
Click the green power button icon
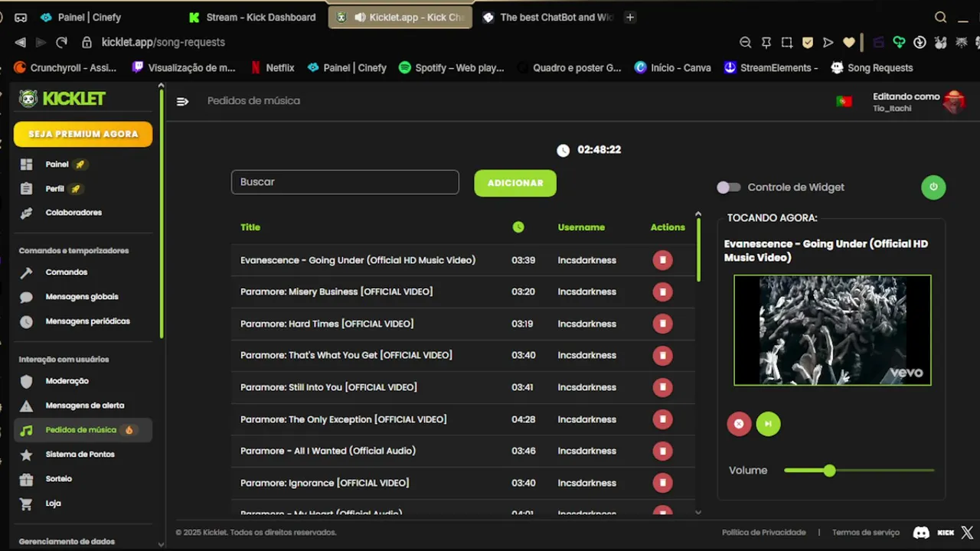click(x=933, y=187)
